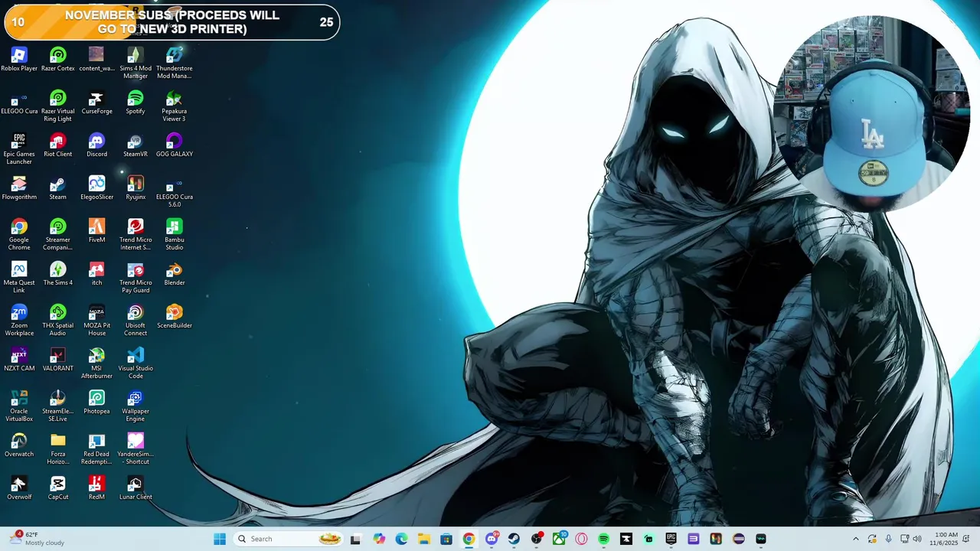Open the CapCut desktop shortcut
This screenshot has width=980, height=551.
click(x=58, y=488)
